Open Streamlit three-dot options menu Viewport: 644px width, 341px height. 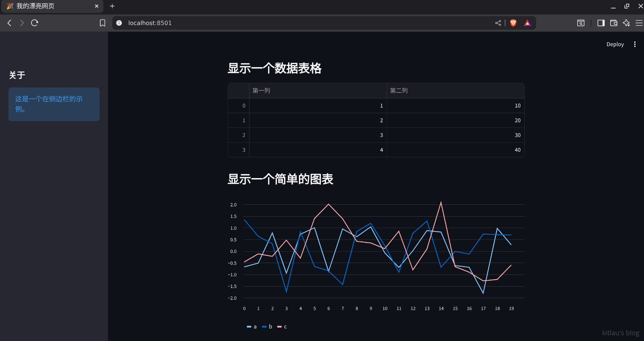(x=635, y=44)
